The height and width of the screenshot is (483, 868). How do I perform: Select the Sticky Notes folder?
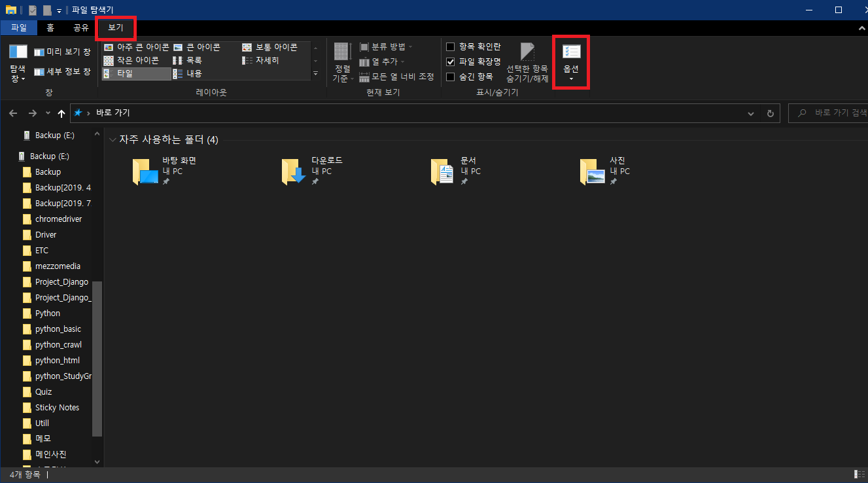[56, 408]
